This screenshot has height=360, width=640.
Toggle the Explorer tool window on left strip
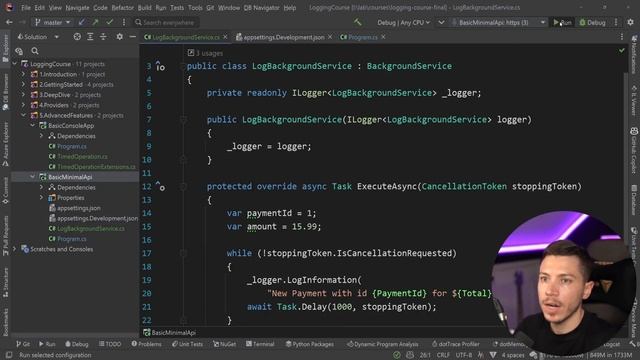[5, 48]
